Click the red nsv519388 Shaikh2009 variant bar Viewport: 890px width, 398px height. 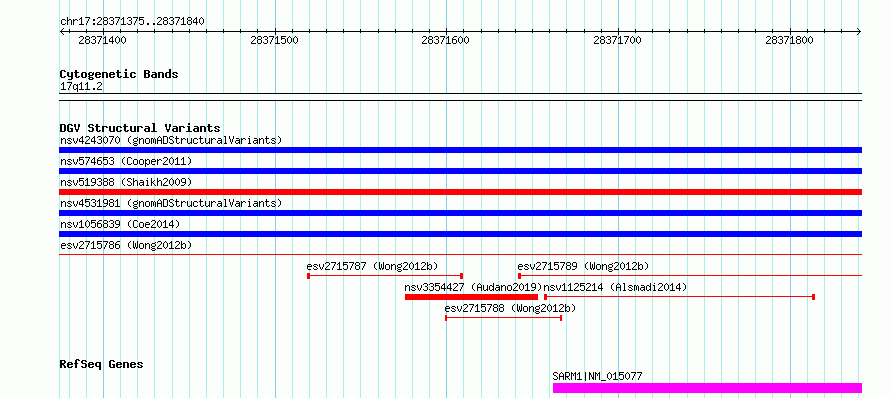coord(460,192)
